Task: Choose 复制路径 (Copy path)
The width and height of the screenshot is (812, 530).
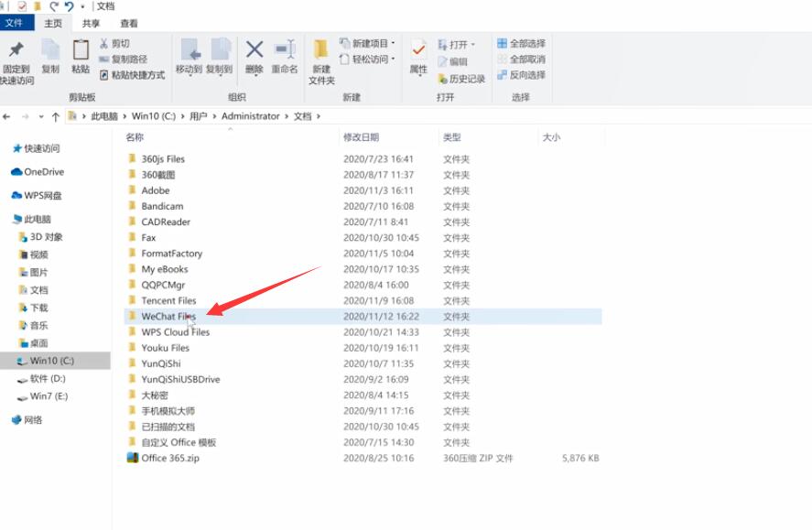Action: coord(124,59)
